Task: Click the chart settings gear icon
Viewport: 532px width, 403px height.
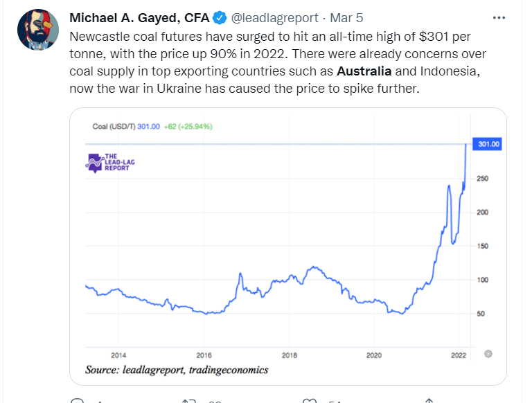Action: pyautogui.click(x=488, y=353)
